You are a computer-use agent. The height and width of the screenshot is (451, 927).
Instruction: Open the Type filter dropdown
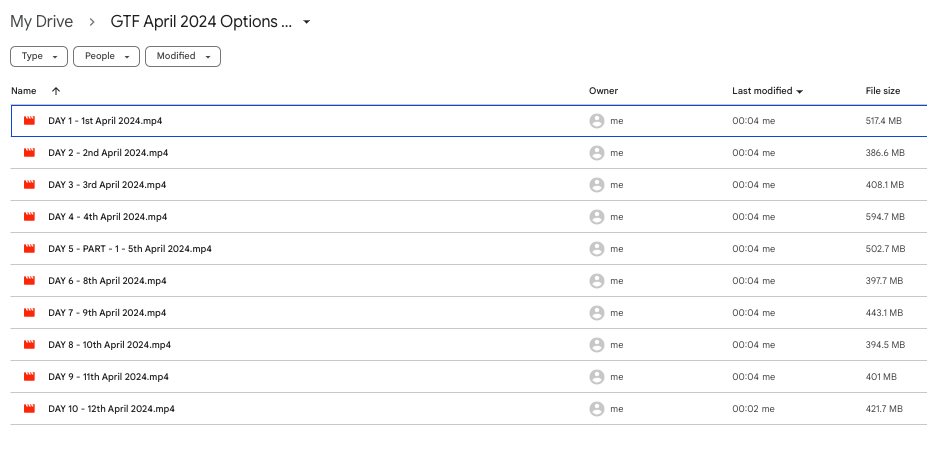click(x=39, y=57)
